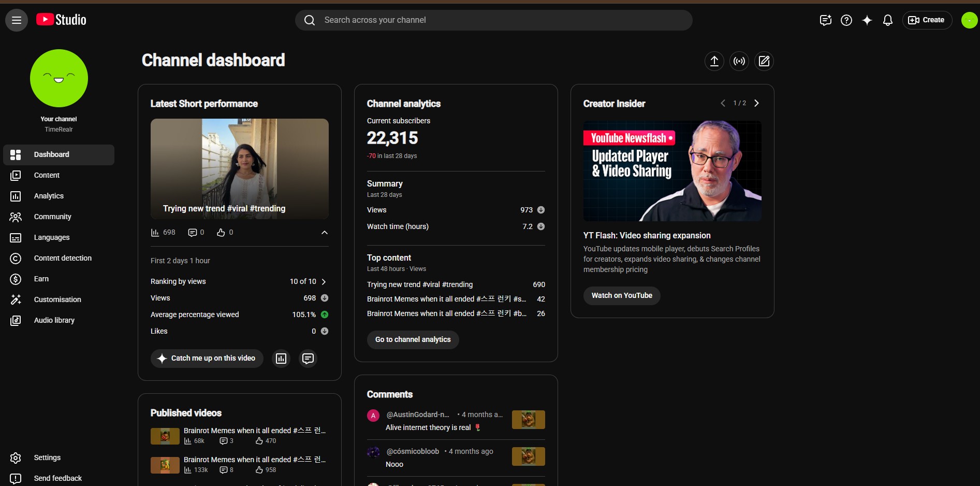The width and height of the screenshot is (980, 486).
Task: Select Dashboard in the sidebar
Action: coord(58,155)
